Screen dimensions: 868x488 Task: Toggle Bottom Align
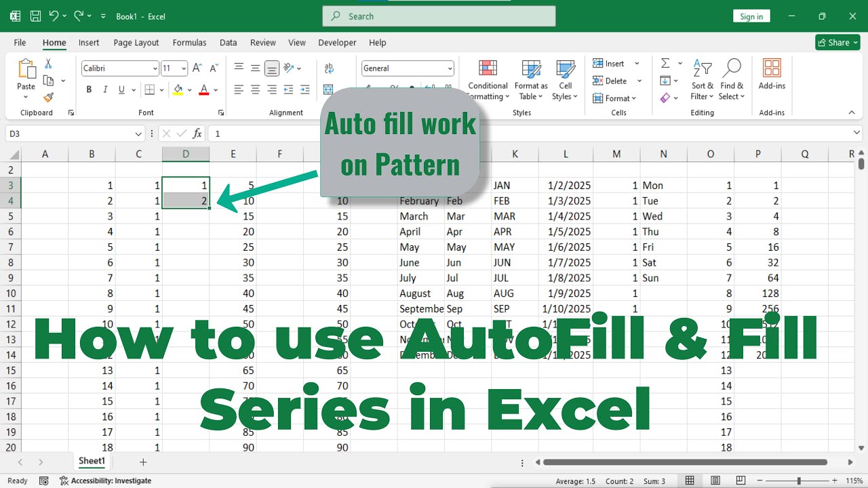point(272,68)
